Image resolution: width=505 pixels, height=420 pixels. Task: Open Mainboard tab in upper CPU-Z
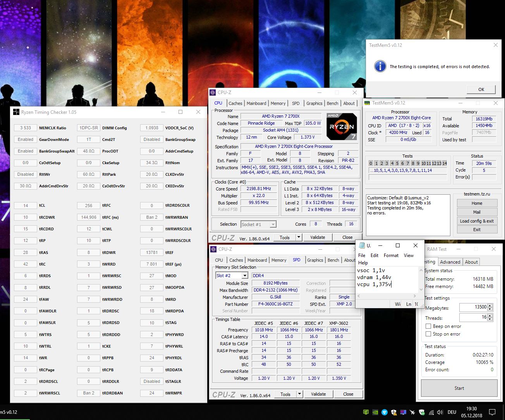pos(256,103)
